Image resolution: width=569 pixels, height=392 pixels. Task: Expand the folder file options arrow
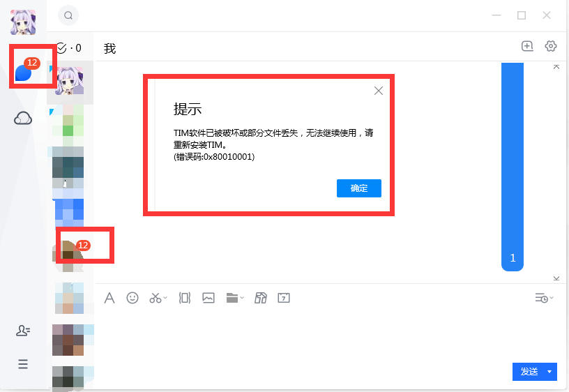[x=242, y=298]
